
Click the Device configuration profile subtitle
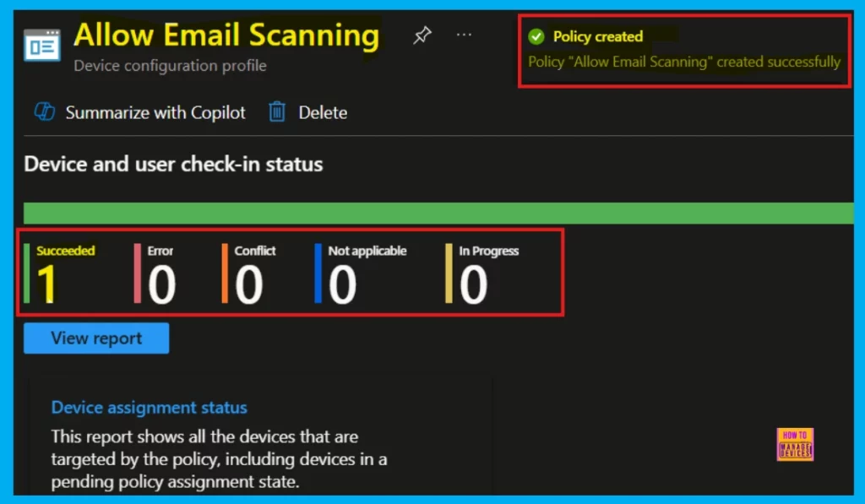pos(170,66)
